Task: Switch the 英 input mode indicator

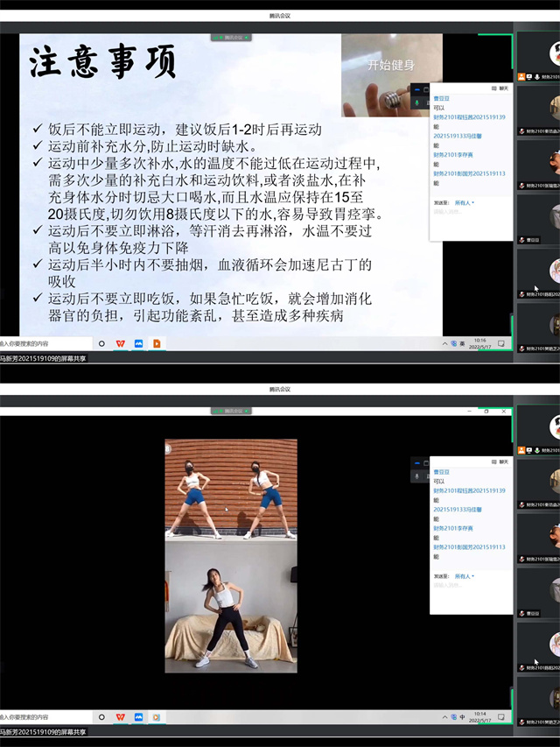Action: (x=462, y=343)
